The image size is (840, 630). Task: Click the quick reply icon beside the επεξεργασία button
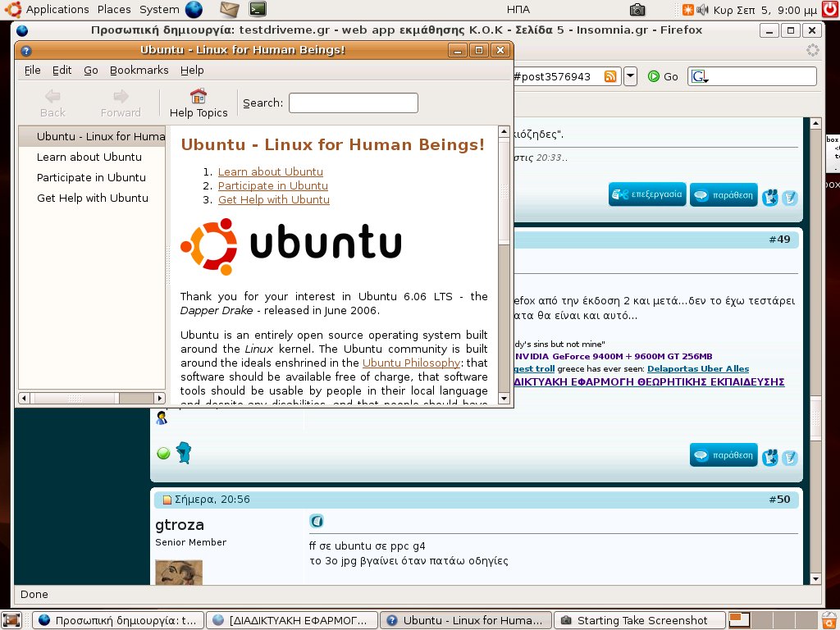790,198
